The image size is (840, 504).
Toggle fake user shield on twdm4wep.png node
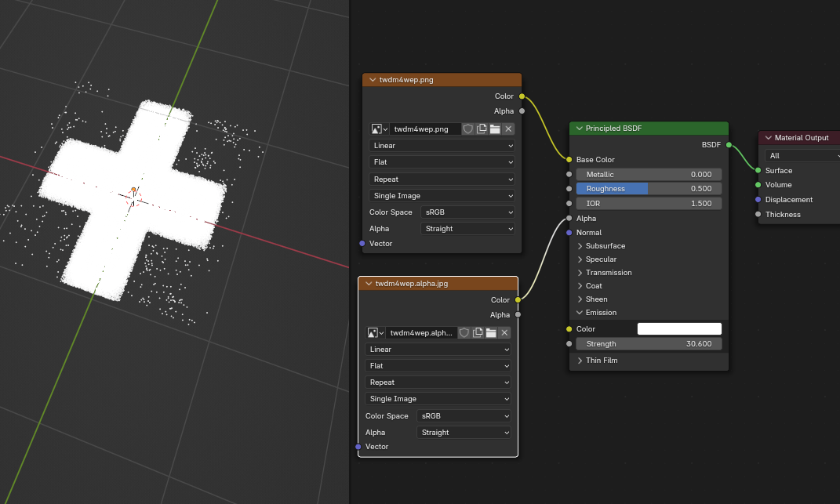tap(468, 129)
